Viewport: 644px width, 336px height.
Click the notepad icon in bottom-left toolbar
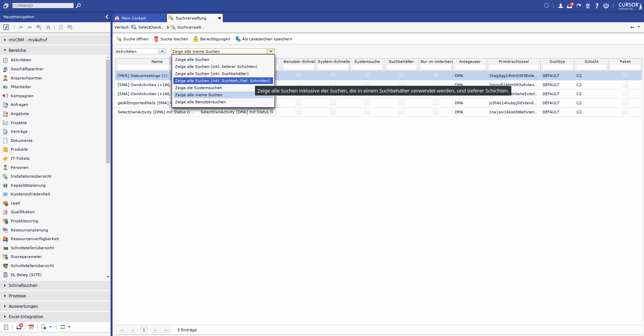pyautogui.click(x=6, y=327)
